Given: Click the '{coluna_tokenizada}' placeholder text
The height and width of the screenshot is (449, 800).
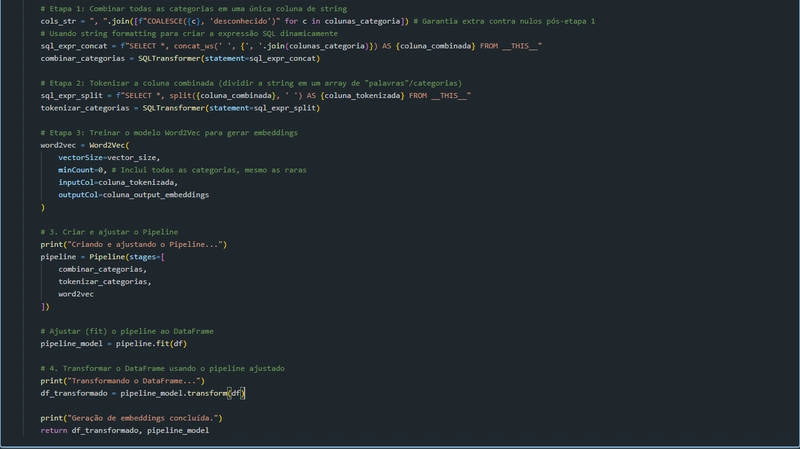Looking at the screenshot, I should (x=362, y=95).
